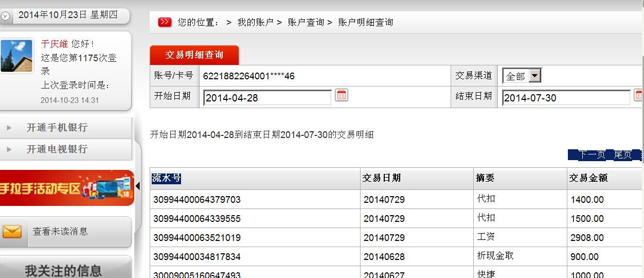Click the 摘要 column header
The height and width of the screenshot is (278, 644).
[485, 178]
